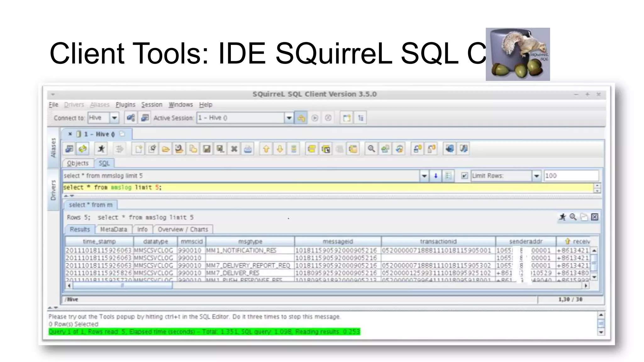Click the magnifier find icon in session toolbar
The image size is (644, 362).
point(371,149)
